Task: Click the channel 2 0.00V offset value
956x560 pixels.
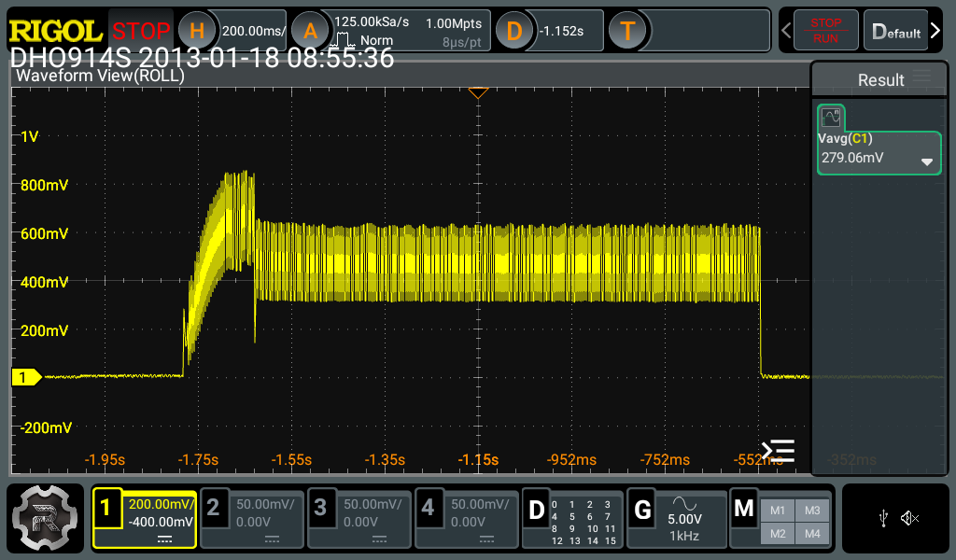Action: (x=253, y=523)
